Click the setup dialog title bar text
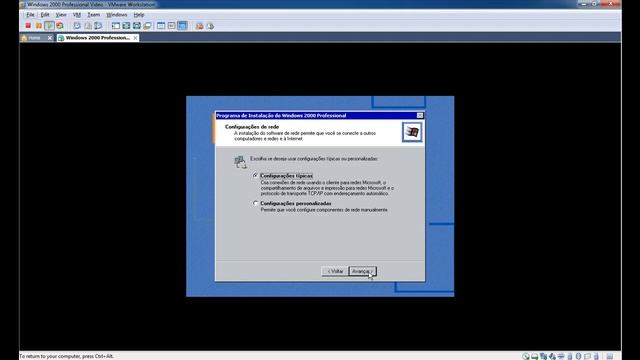640x360 pixels. point(281,116)
